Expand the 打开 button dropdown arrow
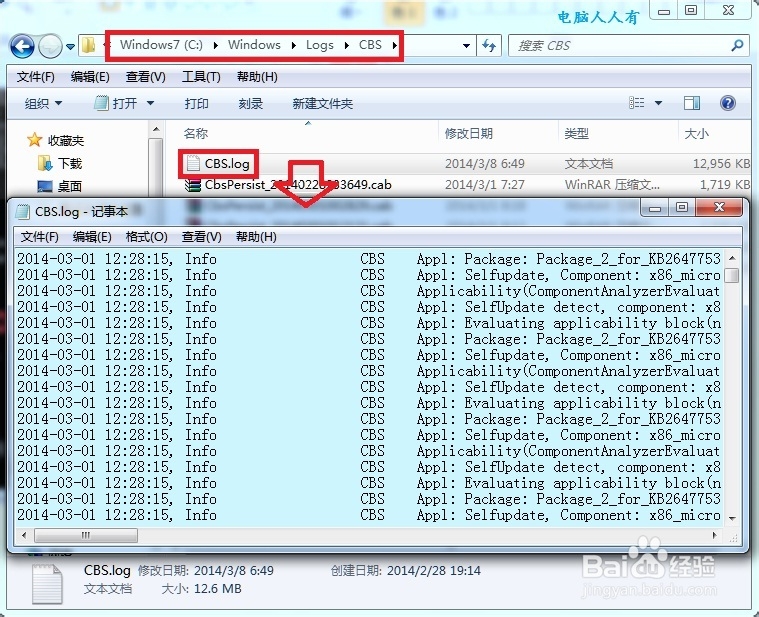The image size is (759, 617). point(150,103)
